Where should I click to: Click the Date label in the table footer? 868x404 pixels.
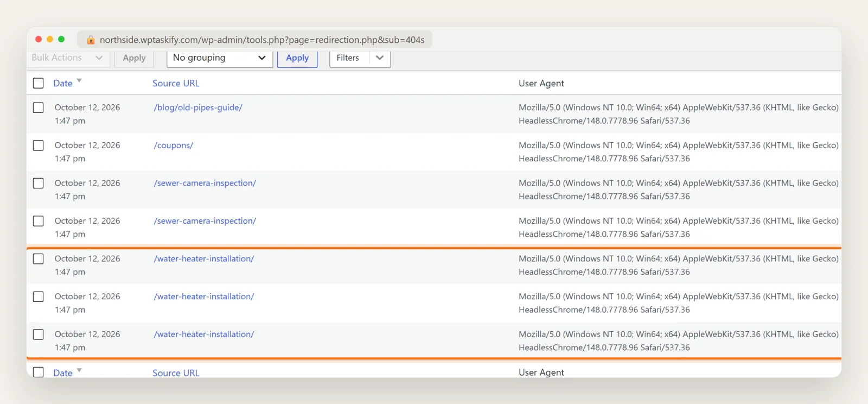[x=63, y=373]
